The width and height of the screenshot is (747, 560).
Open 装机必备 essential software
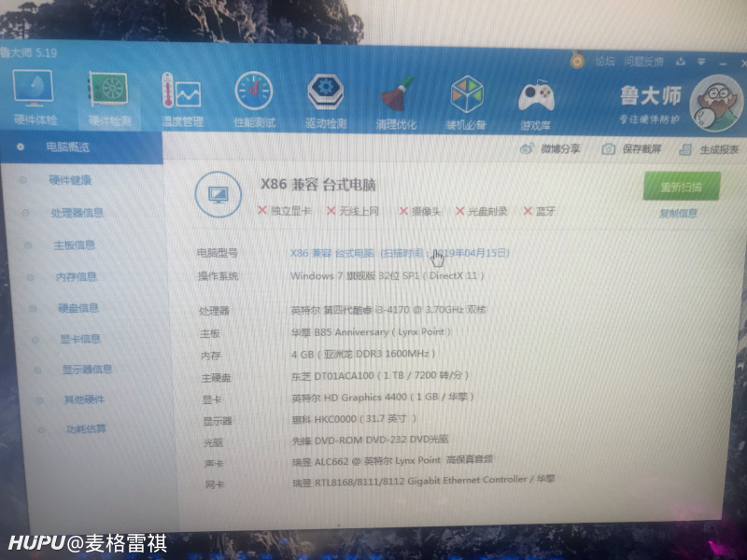pos(466,103)
